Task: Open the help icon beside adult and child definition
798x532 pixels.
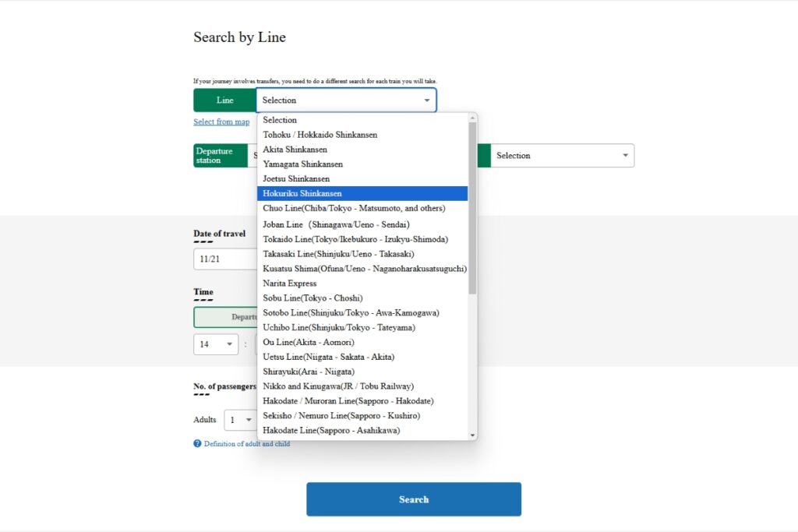Action: click(196, 444)
